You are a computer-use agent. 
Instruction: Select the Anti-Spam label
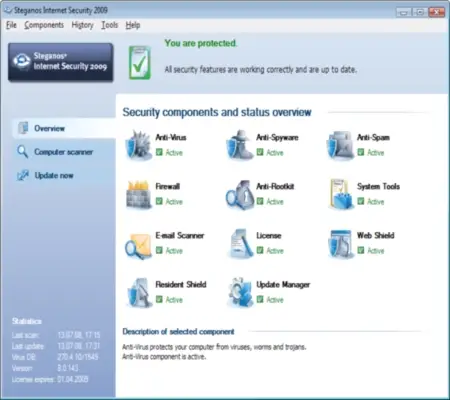(x=373, y=138)
